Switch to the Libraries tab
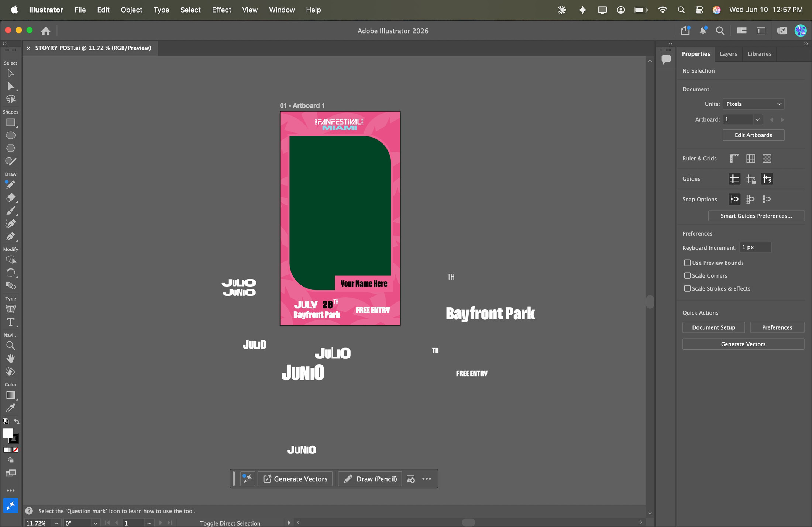Image resolution: width=812 pixels, height=527 pixels. point(759,54)
